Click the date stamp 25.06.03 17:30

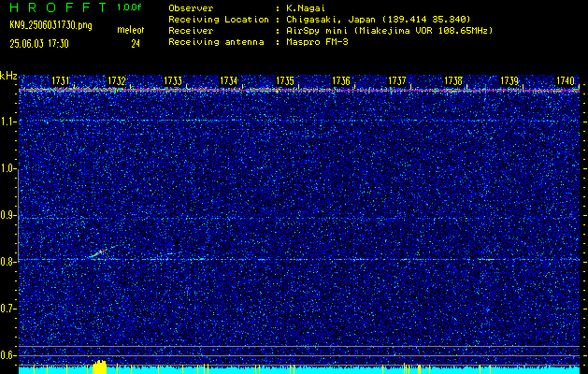(39, 44)
